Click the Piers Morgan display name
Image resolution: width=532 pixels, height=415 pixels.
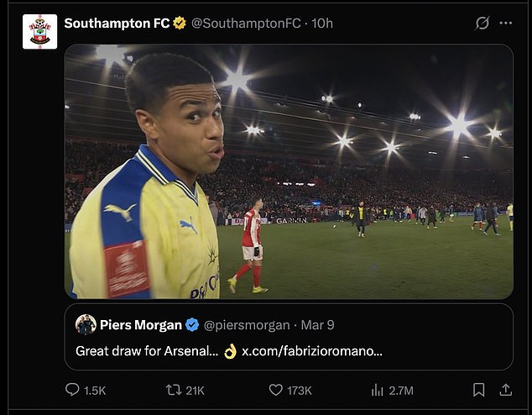point(140,325)
